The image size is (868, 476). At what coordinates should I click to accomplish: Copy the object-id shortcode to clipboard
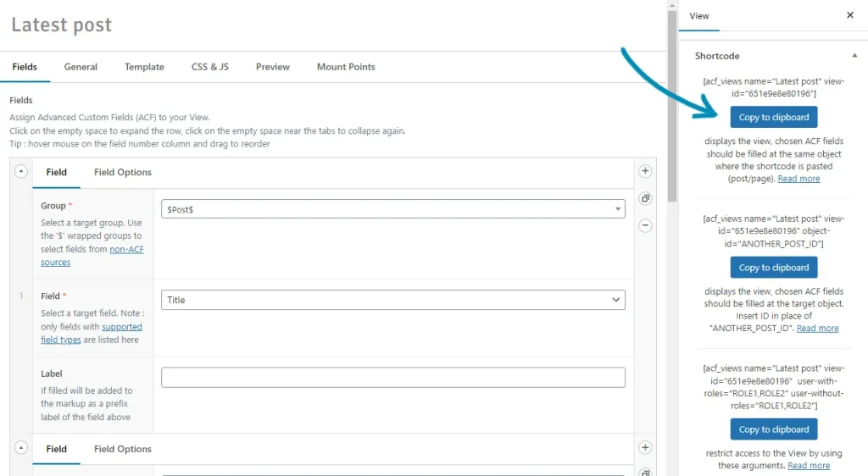click(x=773, y=268)
